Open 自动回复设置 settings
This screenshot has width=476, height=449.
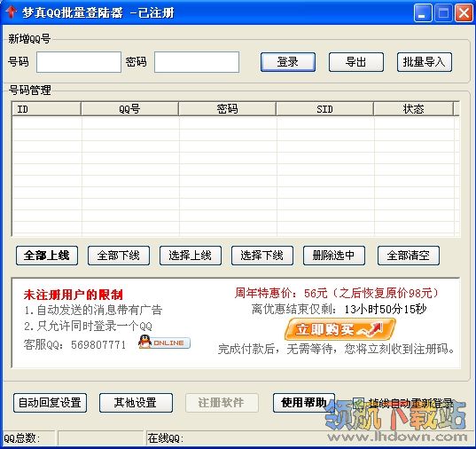pos(50,403)
